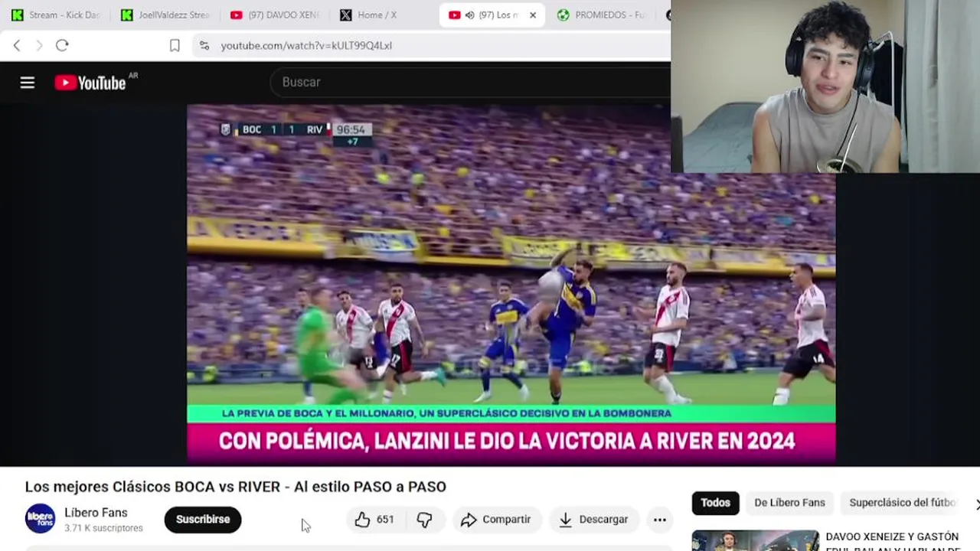980x551 pixels.
Task: Open the Líbero Fans channel name
Action: [96, 513]
